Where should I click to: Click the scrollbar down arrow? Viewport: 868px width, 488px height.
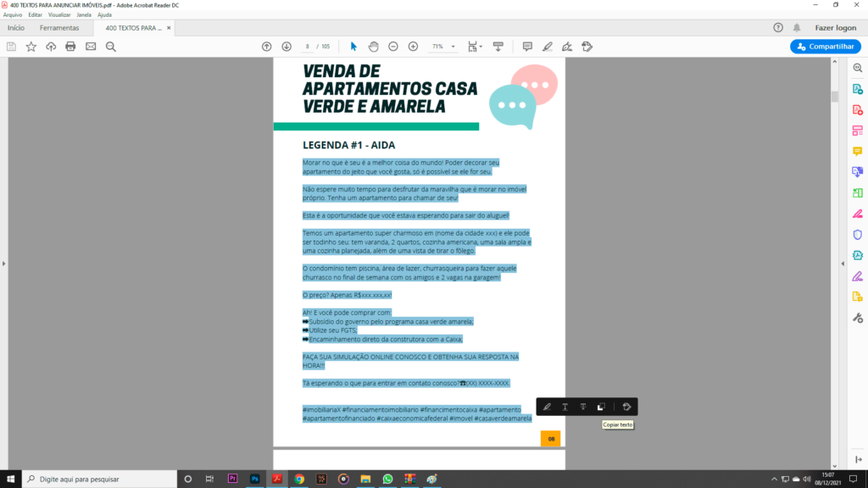[835, 466]
